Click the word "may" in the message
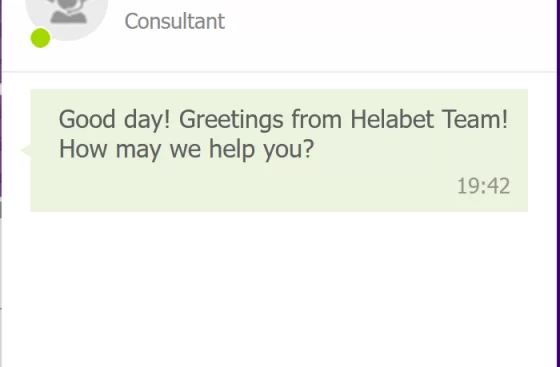560x367 pixels. click(138, 151)
